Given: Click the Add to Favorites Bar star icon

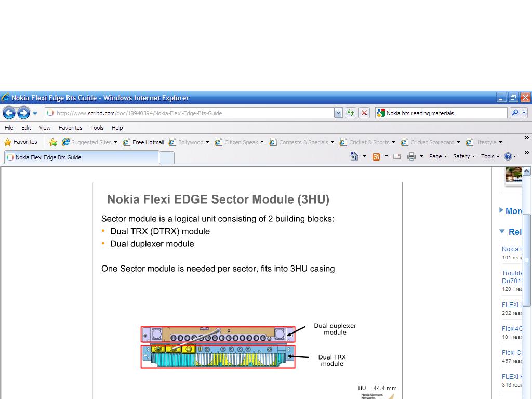Looking at the screenshot, I should [x=53, y=142].
